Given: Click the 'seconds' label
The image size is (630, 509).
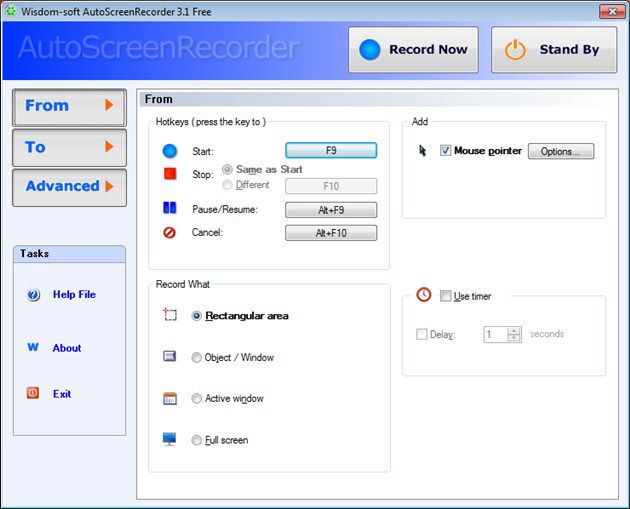Looking at the screenshot, I should 547,334.
